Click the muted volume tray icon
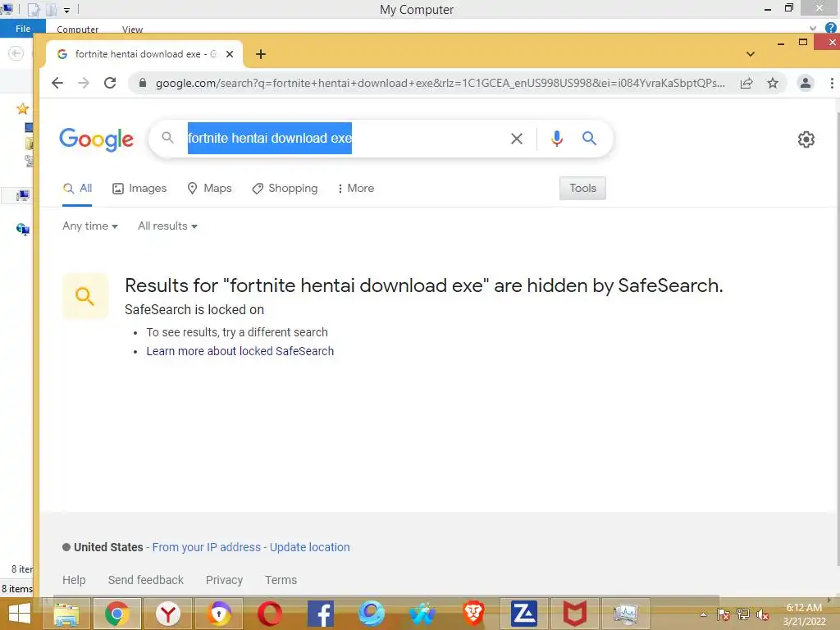 (x=763, y=614)
